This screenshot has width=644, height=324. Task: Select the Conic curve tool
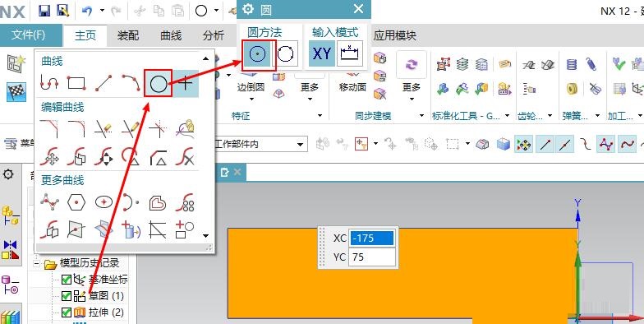[x=131, y=202]
